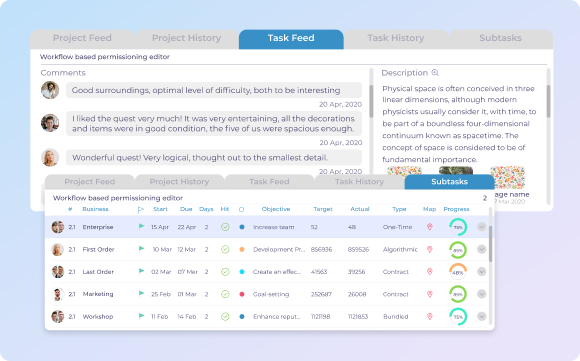Image resolution: width=580 pixels, height=361 pixels.
Task: Click avatar beside 'I liked the quest' comment
Action: (50, 123)
